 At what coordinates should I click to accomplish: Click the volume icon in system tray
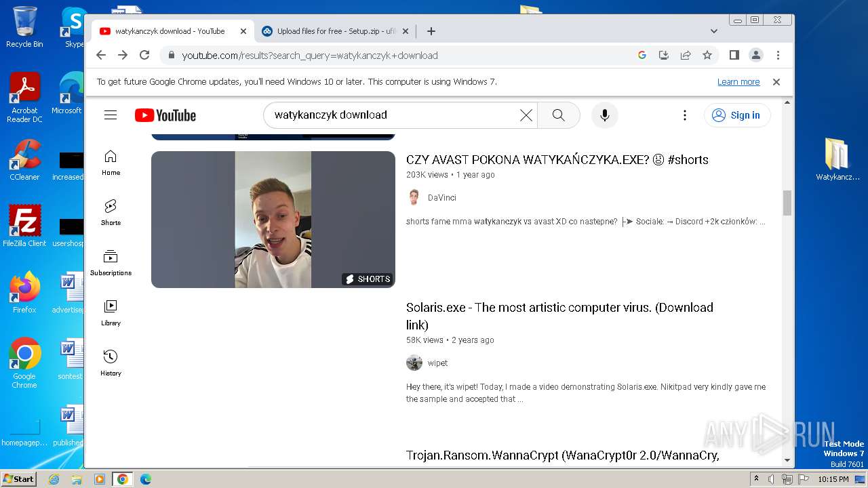(x=772, y=479)
